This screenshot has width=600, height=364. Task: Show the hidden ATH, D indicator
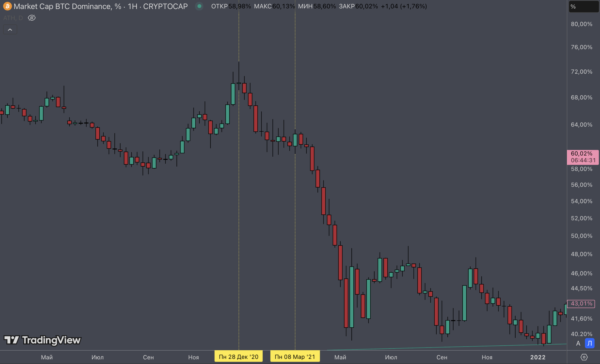click(x=32, y=18)
